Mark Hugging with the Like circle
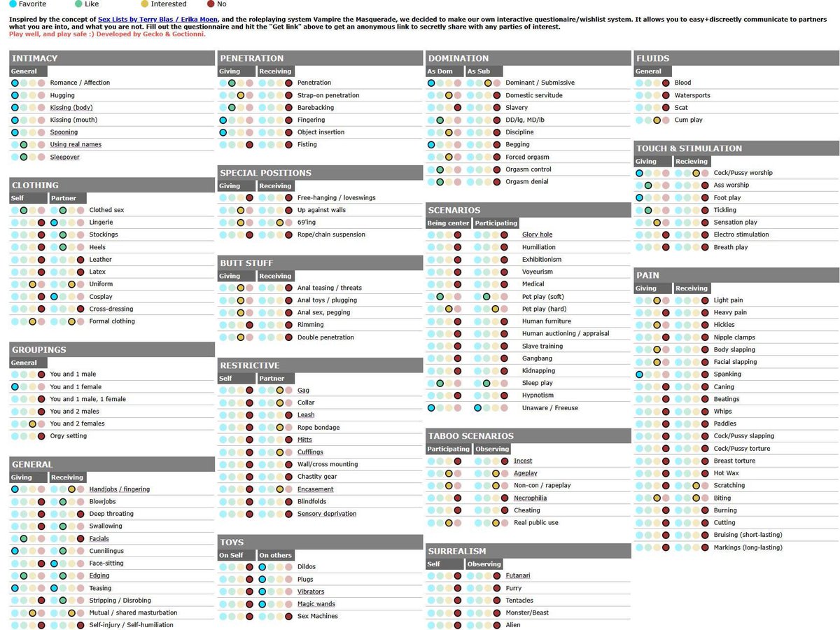840x630 pixels. point(23,95)
